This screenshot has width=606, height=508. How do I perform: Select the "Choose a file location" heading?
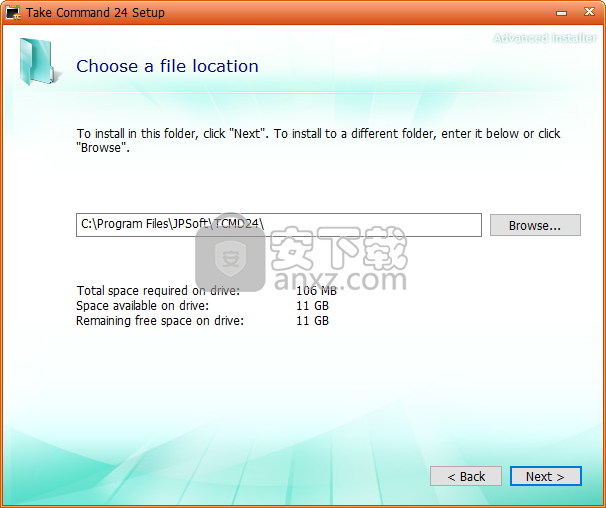click(167, 66)
